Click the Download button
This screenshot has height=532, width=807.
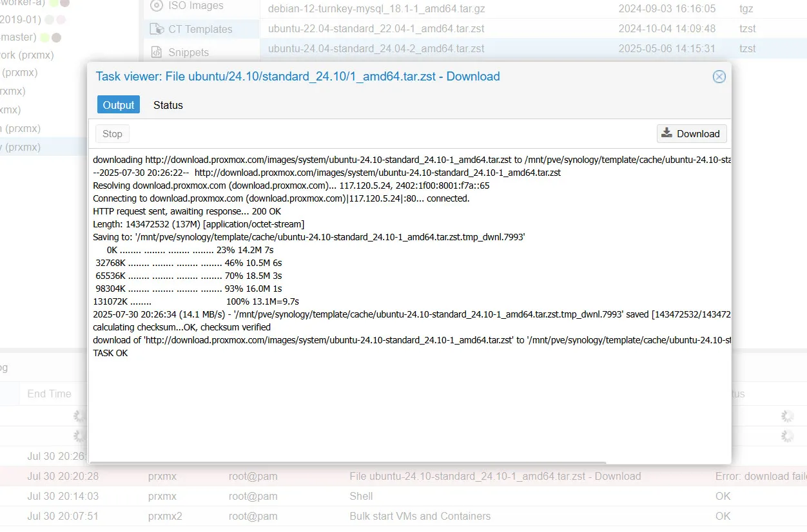[691, 133]
